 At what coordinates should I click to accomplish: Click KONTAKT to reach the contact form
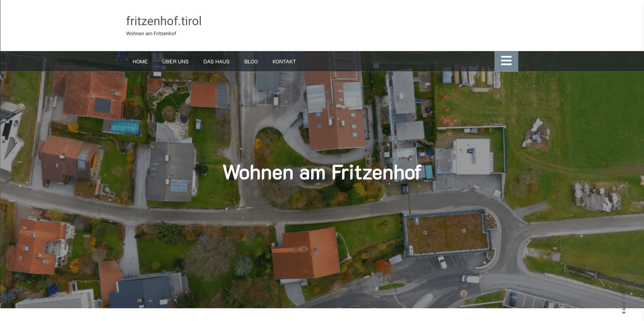(x=284, y=62)
